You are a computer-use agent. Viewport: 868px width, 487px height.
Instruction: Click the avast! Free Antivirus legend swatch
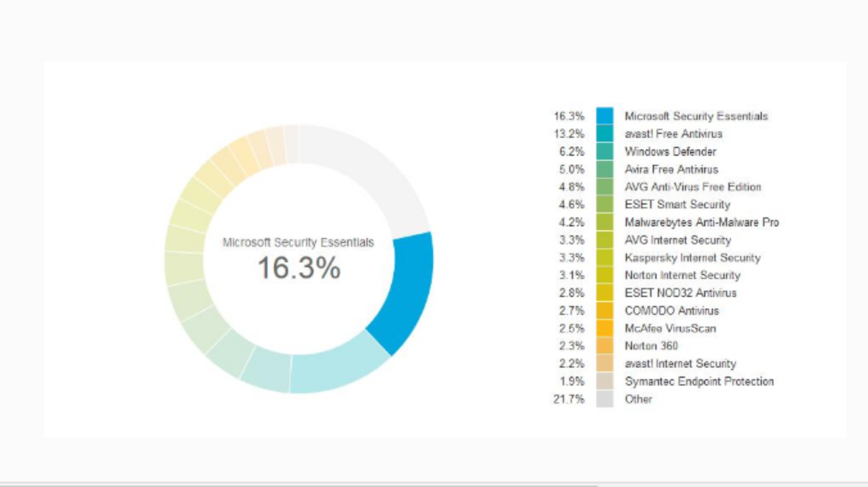(x=604, y=134)
